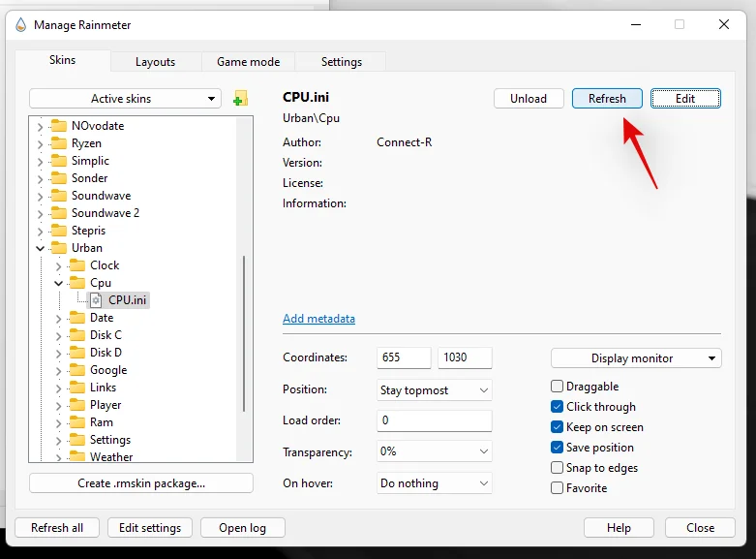The height and width of the screenshot is (559, 756).
Task: Select the Soundwave folder row
Action: click(102, 196)
